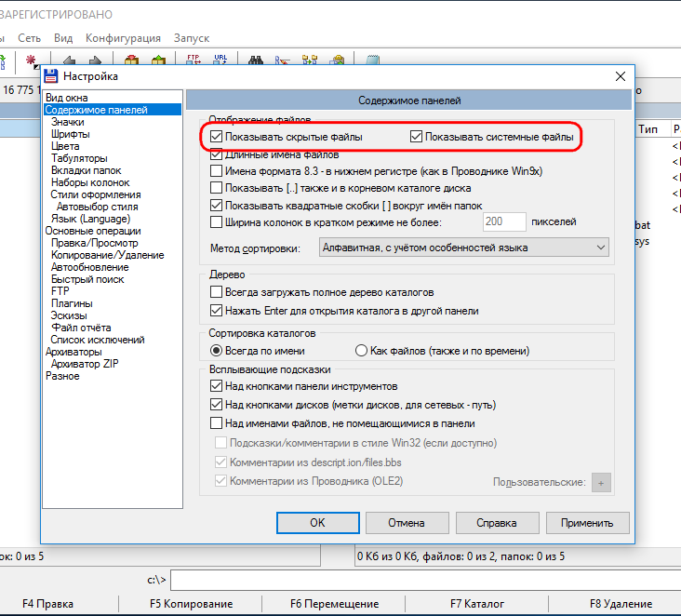681x616 pixels.
Task: Click the notepad toolbar icon
Action: pos(373,60)
